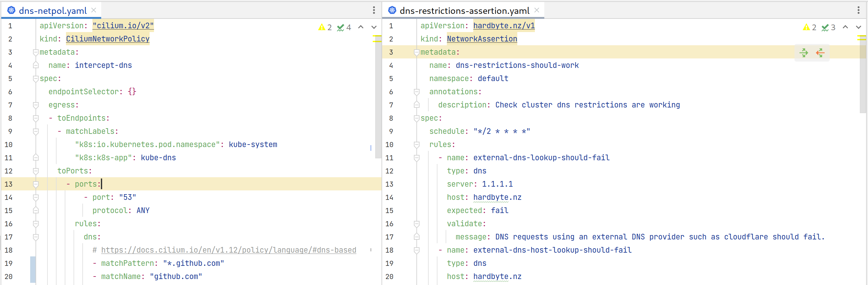
Task: Jump to previous highlighted error in left editor
Action: (x=360, y=27)
